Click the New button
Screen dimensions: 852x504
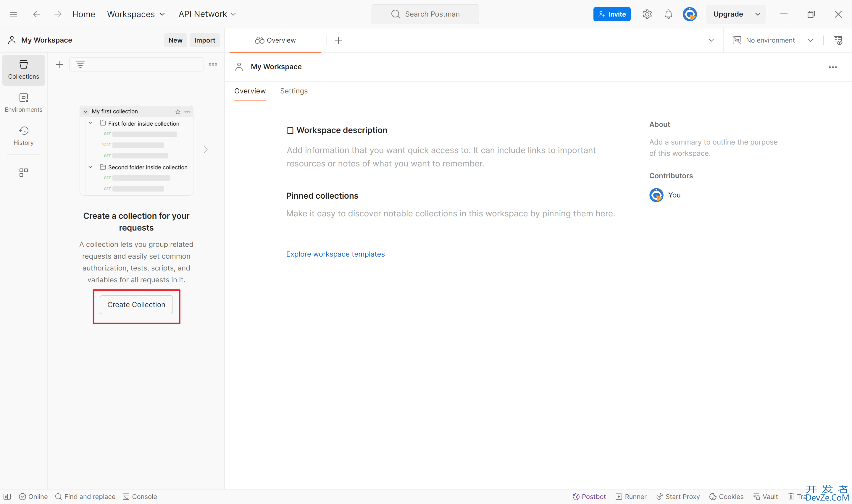coord(175,40)
